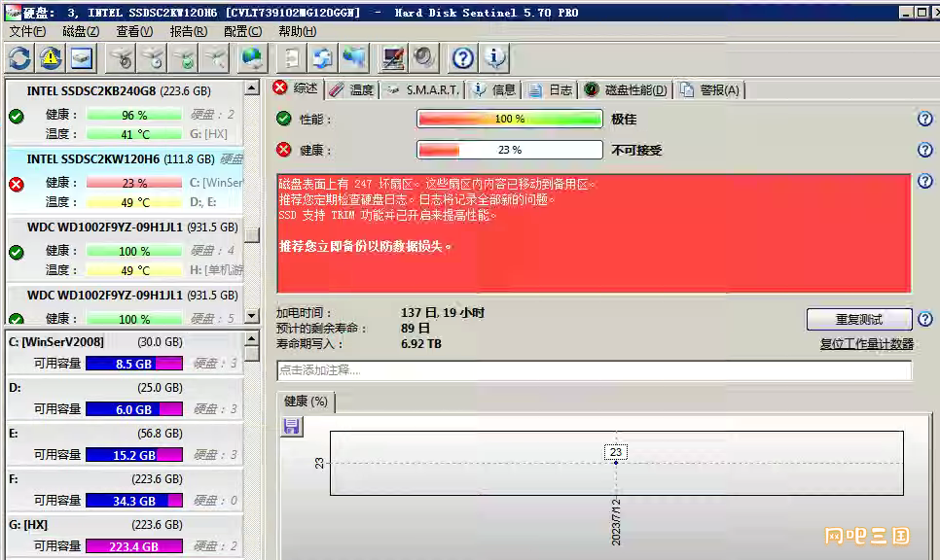Click the 重复测试 button
The width and height of the screenshot is (940, 560).
pyautogui.click(x=859, y=319)
